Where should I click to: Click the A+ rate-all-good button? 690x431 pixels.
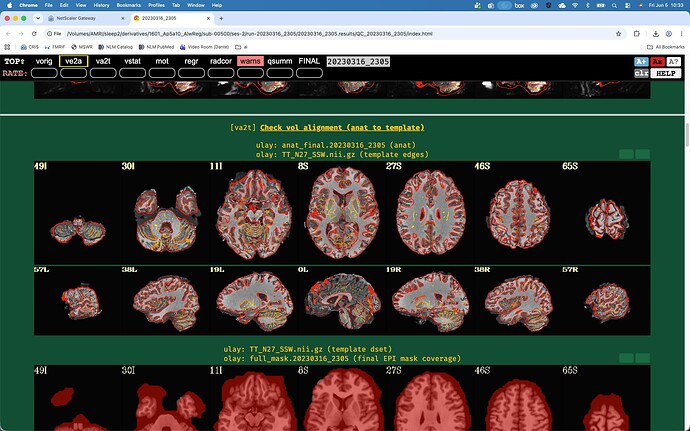pos(641,62)
